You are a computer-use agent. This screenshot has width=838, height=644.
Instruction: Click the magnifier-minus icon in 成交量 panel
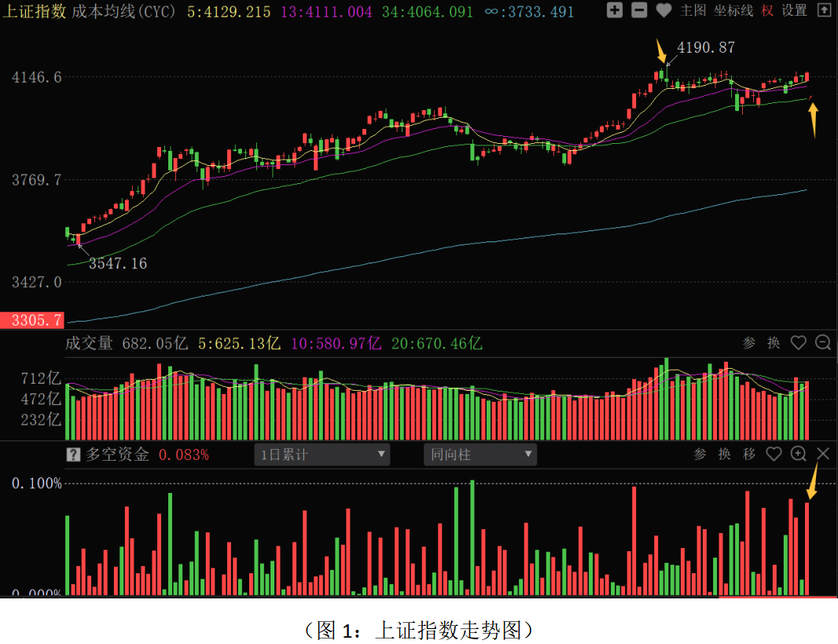tap(823, 343)
